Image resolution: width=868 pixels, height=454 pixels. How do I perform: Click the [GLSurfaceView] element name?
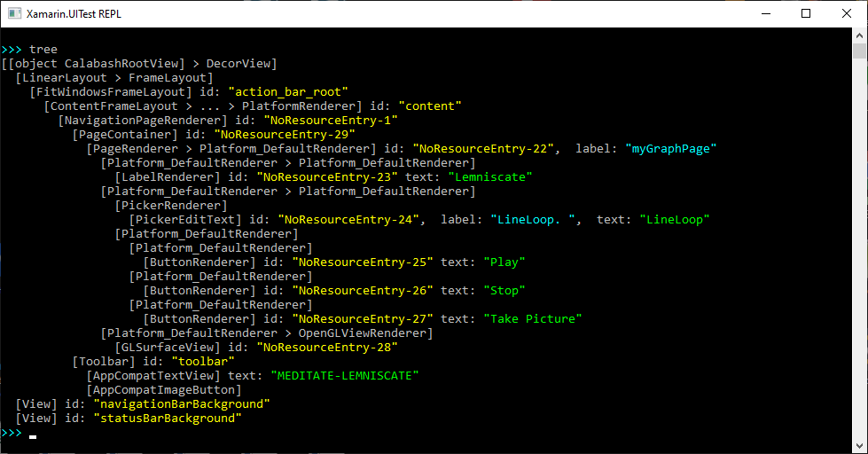(x=168, y=348)
